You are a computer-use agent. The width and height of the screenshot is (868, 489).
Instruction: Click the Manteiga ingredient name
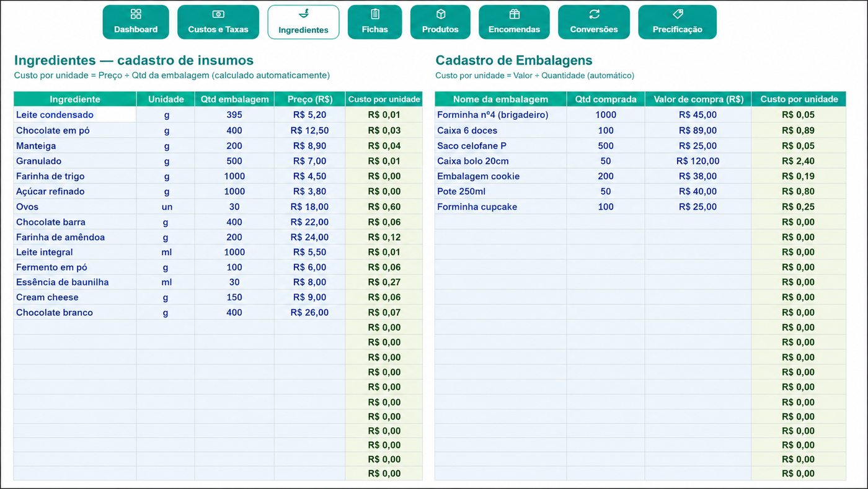[x=36, y=146]
